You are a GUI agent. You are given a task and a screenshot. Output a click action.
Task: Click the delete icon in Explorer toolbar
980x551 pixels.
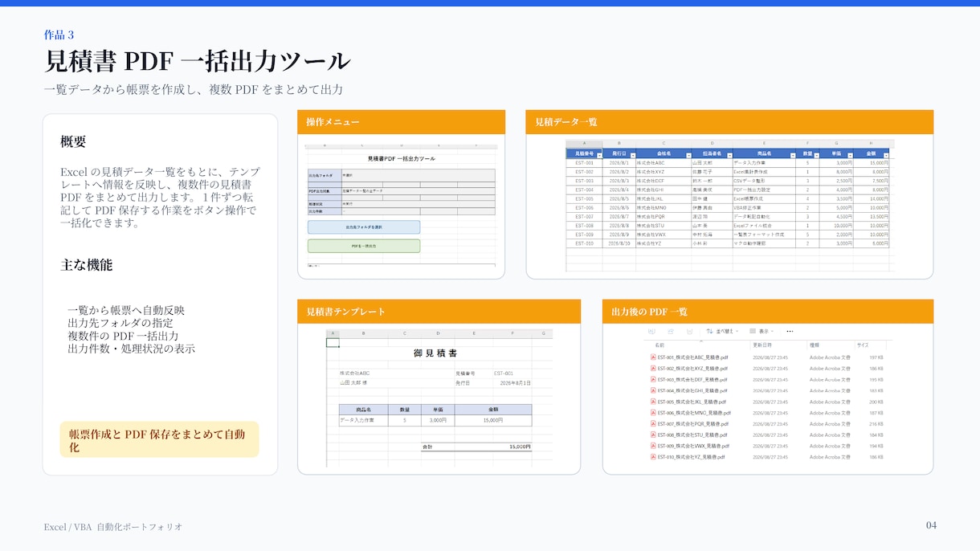[689, 331]
